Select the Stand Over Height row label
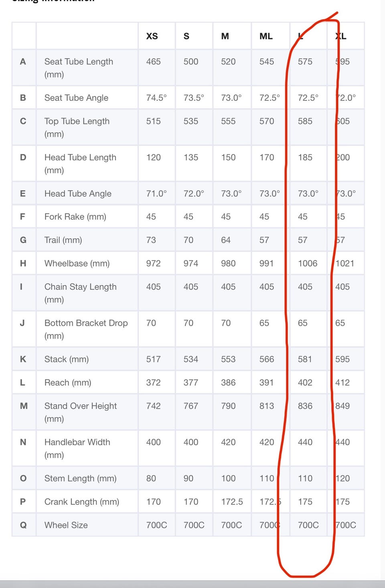 pyautogui.click(x=81, y=412)
